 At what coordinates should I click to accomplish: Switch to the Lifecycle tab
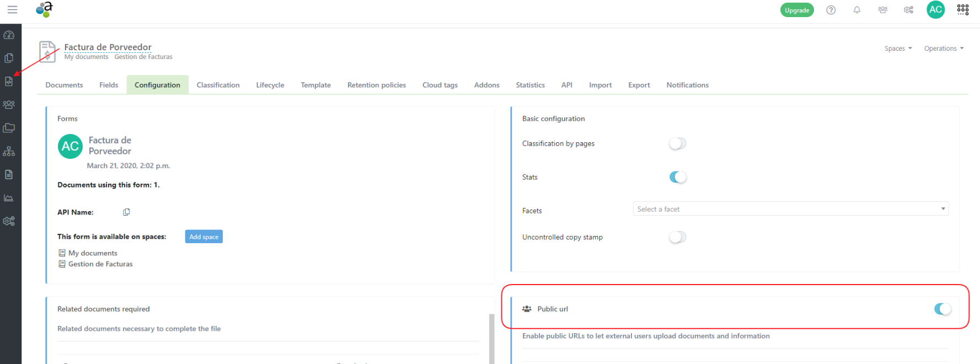270,85
